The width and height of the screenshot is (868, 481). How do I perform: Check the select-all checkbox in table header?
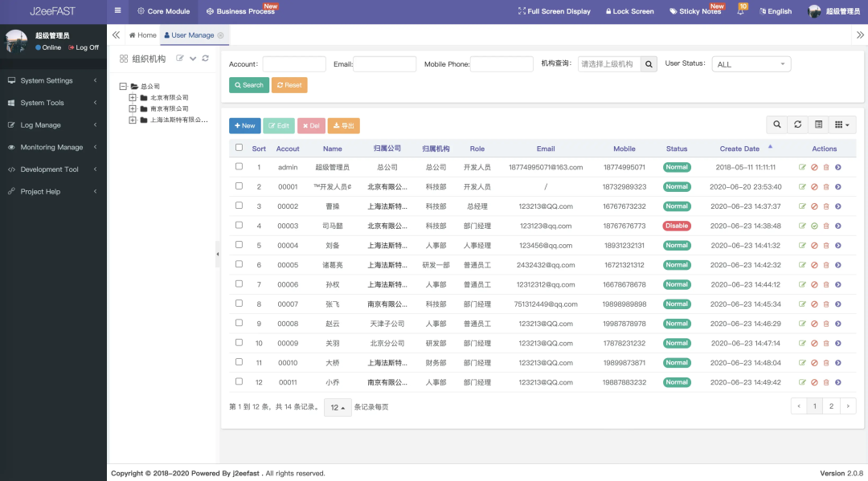[x=239, y=148]
